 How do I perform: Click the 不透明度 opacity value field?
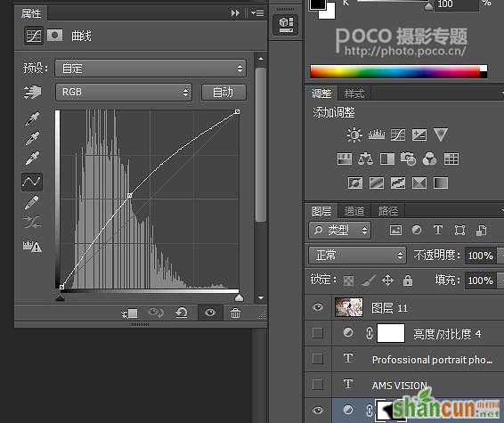pos(480,256)
